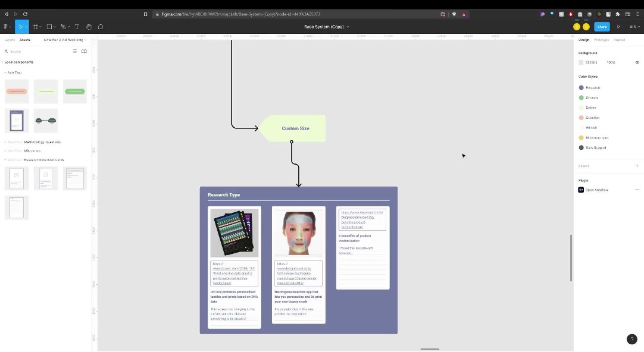Select the Text tool
This screenshot has width=644, height=352.
pyautogui.click(x=77, y=27)
